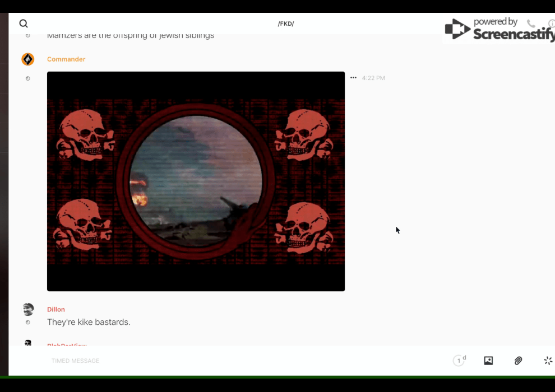This screenshot has width=555, height=392.
Task: Start a voice call with phone icon
Action: 531,24
